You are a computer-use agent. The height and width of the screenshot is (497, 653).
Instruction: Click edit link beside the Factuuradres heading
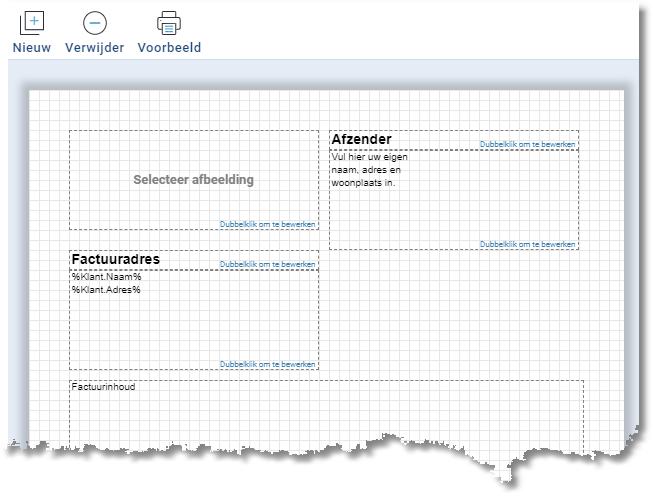pyautogui.click(x=267, y=264)
